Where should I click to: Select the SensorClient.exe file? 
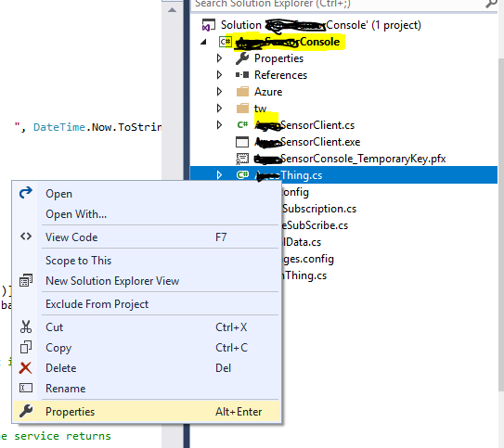(x=307, y=142)
